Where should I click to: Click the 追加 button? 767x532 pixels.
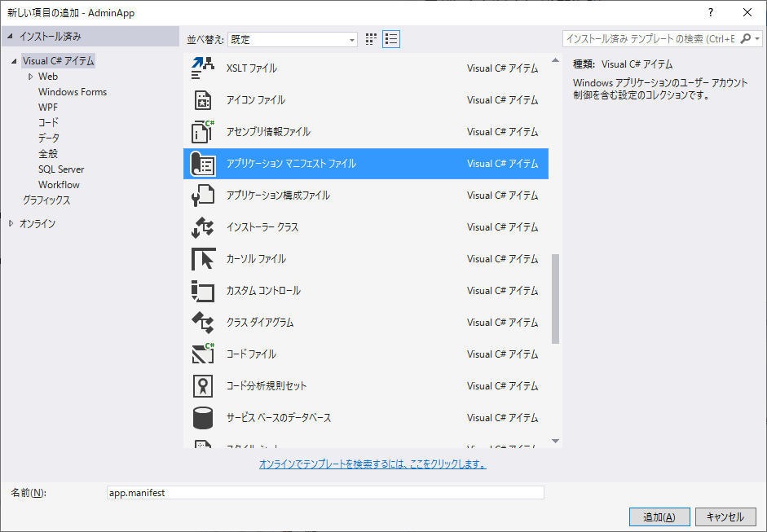(x=659, y=517)
